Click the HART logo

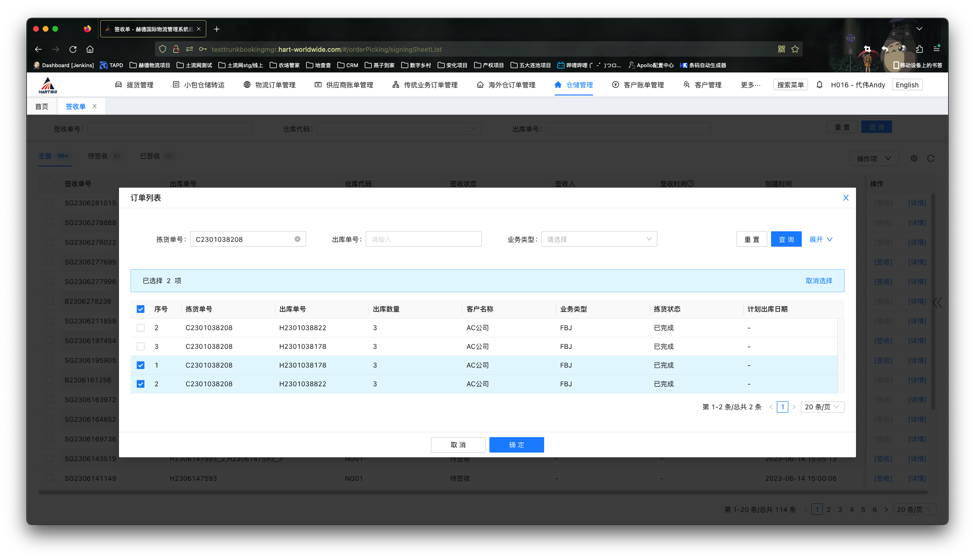pyautogui.click(x=48, y=85)
